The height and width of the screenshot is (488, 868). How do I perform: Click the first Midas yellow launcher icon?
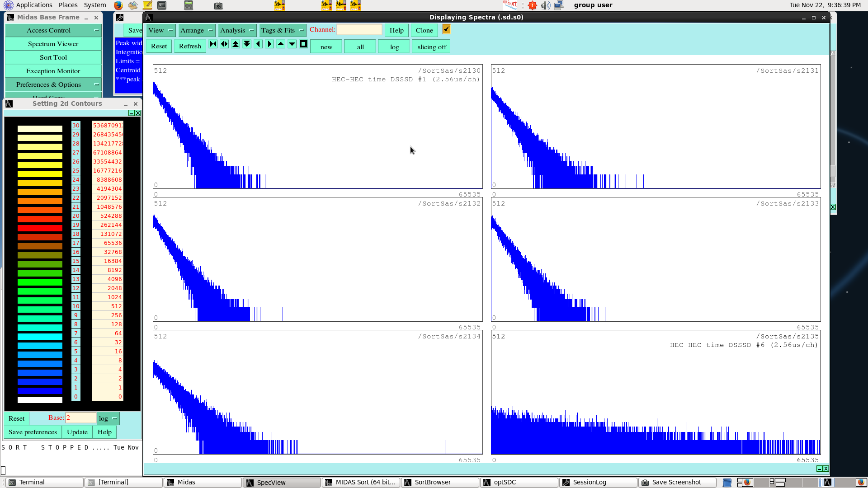pyautogui.click(x=279, y=5)
